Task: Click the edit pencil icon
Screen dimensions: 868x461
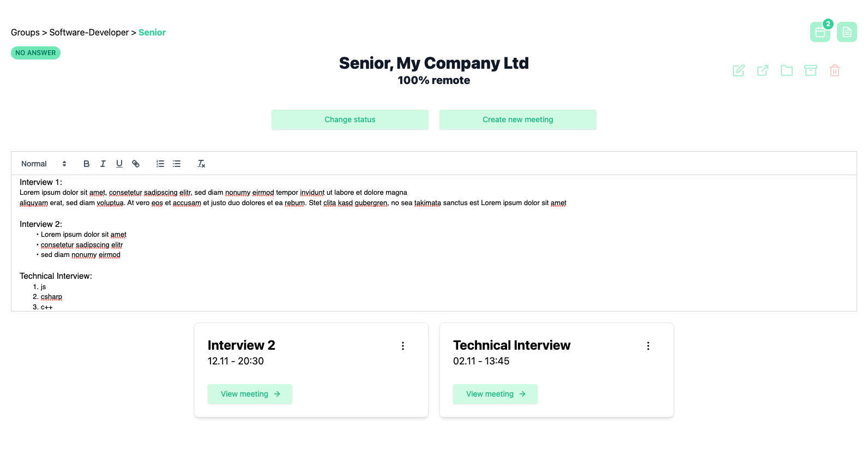Action: coord(739,70)
